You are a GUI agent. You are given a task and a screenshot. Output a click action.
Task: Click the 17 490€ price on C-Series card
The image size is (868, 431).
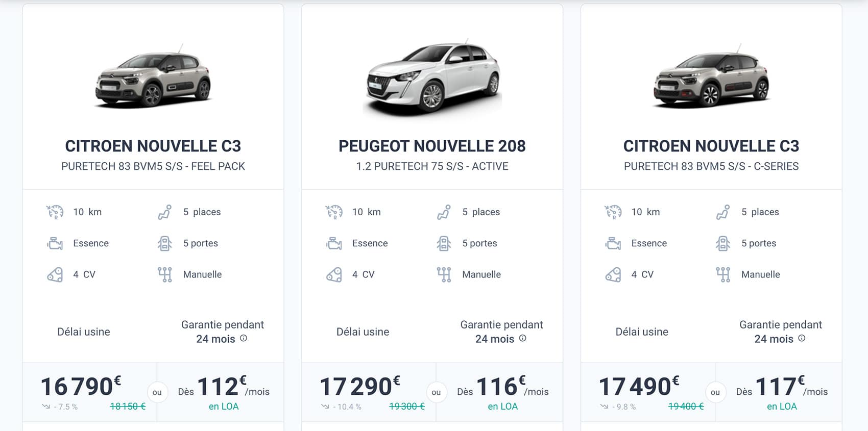click(x=639, y=387)
